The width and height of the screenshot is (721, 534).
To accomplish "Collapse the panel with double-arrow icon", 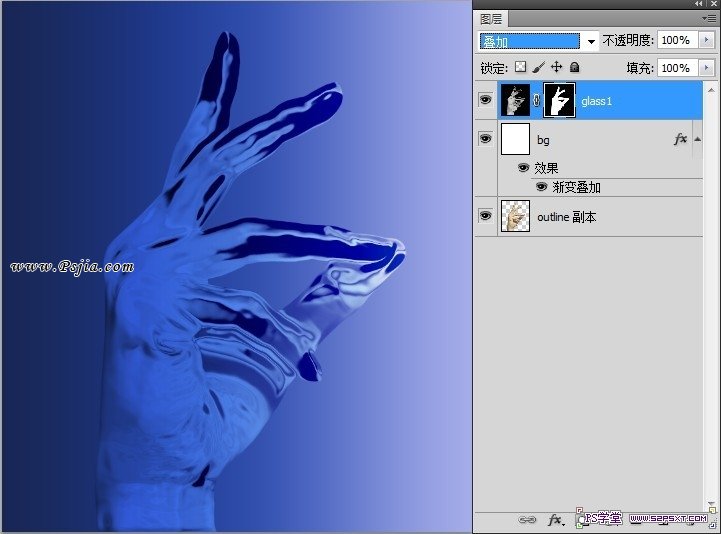I will click(x=699, y=4).
